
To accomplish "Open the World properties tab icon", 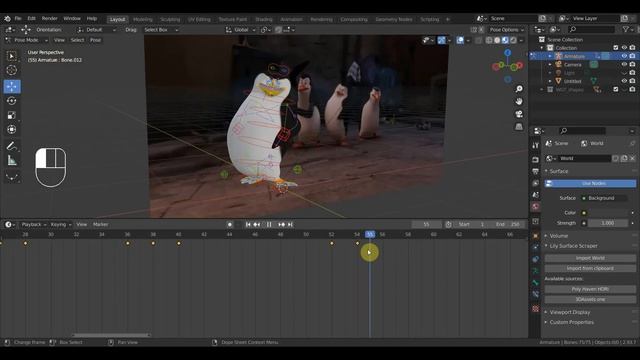I will (x=536, y=207).
